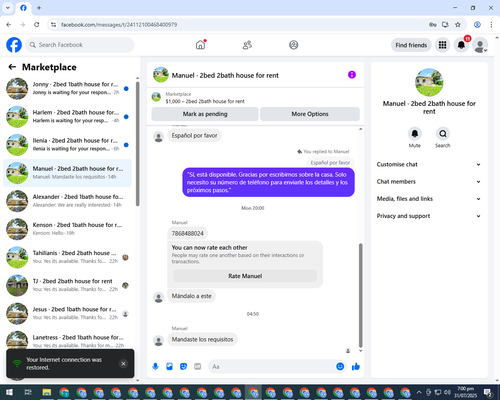
Task: Open tab search dropdown arrow
Action: (x=8, y=8)
